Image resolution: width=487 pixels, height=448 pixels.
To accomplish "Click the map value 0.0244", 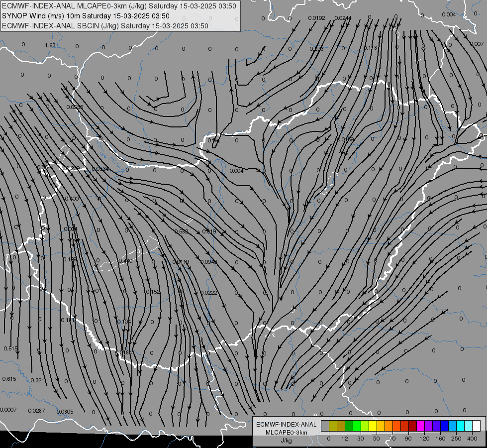I will 343,18.
